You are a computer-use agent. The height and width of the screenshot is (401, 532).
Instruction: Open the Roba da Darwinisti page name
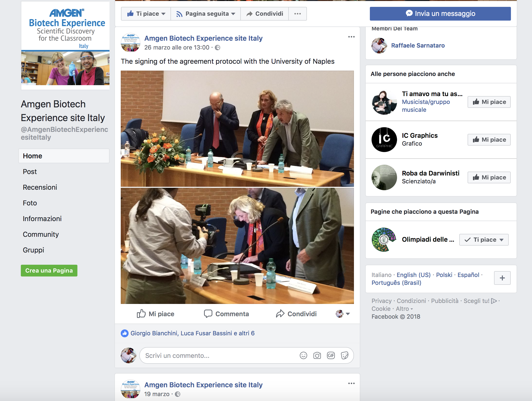[431, 173]
